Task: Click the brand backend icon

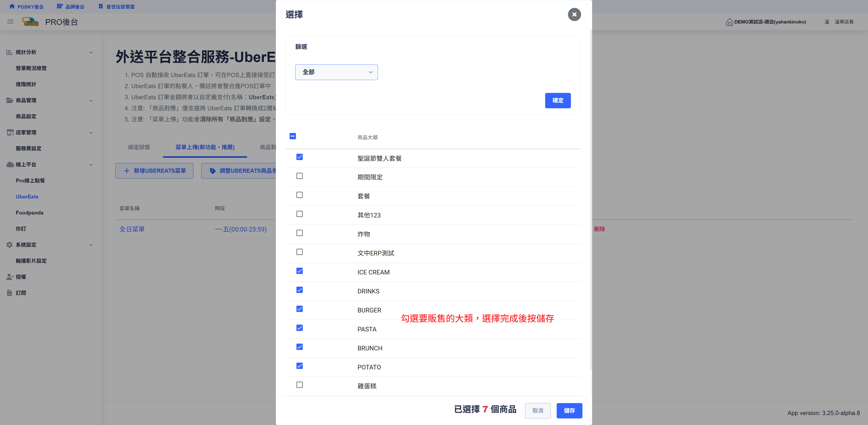Action: tap(60, 6)
